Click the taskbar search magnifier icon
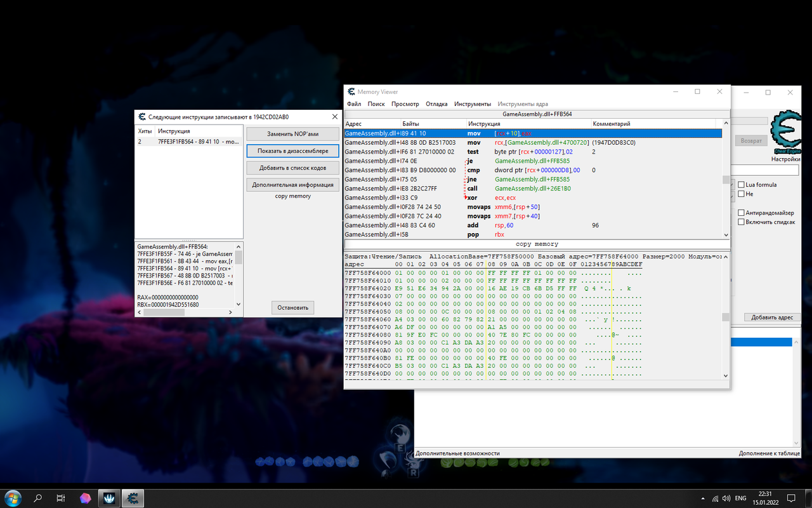This screenshot has height=508, width=812. coord(37,498)
